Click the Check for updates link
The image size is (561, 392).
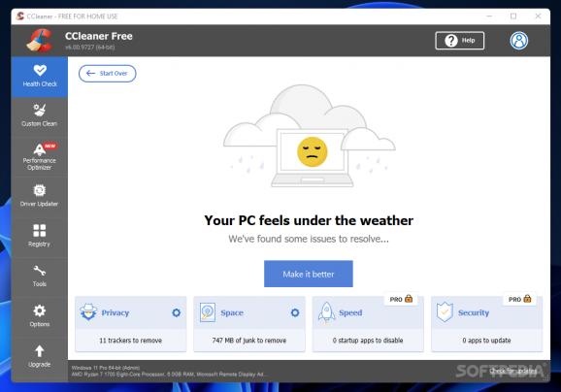click(513, 371)
